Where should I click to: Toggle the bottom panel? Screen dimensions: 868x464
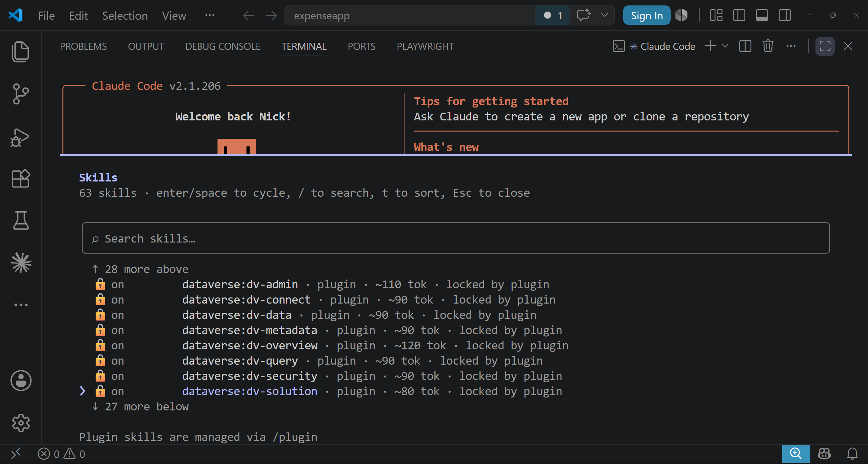[762, 15]
